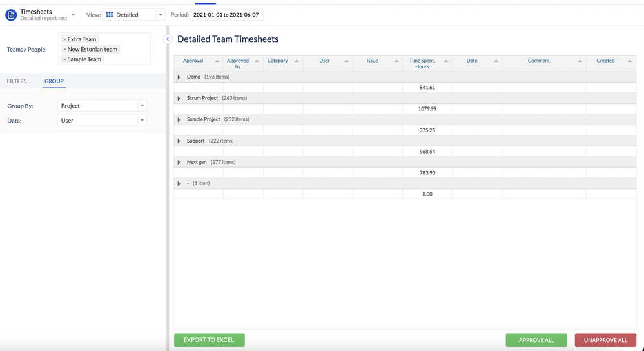Sort by Time Spent, Hours column header
This screenshot has width=644, height=351.
(x=422, y=63)
